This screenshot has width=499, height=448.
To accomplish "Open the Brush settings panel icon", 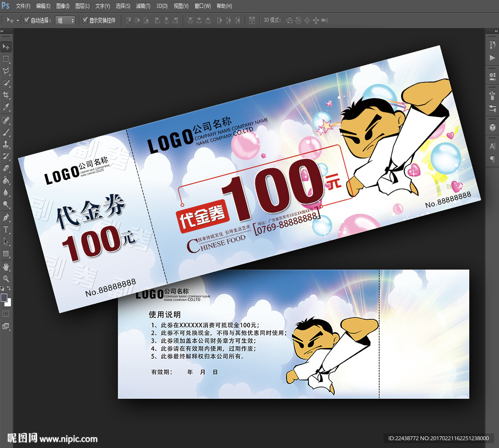I will [x=492, y=108].
